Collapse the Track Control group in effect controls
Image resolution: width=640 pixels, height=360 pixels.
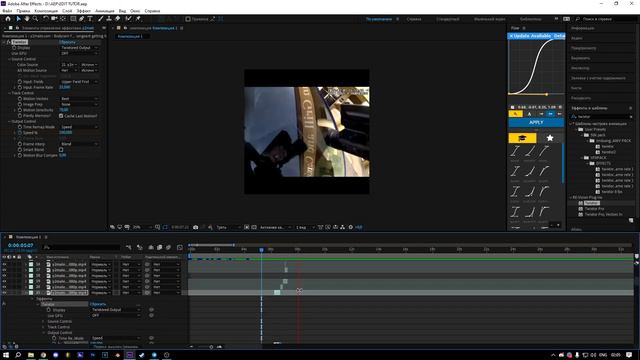pyautogui.click(x=9, y=93)
